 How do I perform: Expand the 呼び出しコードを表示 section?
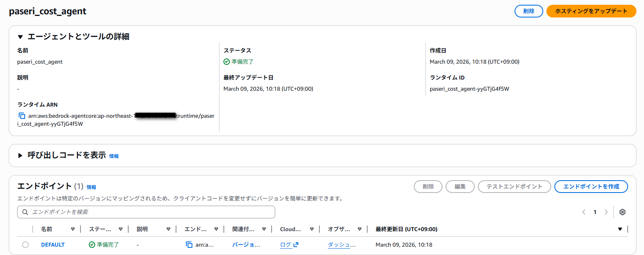click(20, 156)
